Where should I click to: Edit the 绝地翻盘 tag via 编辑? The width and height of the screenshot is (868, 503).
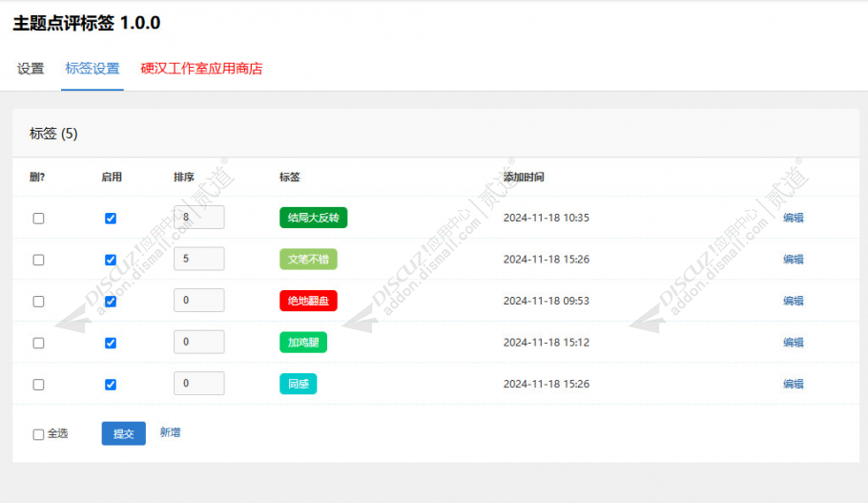tap(794, 301)
